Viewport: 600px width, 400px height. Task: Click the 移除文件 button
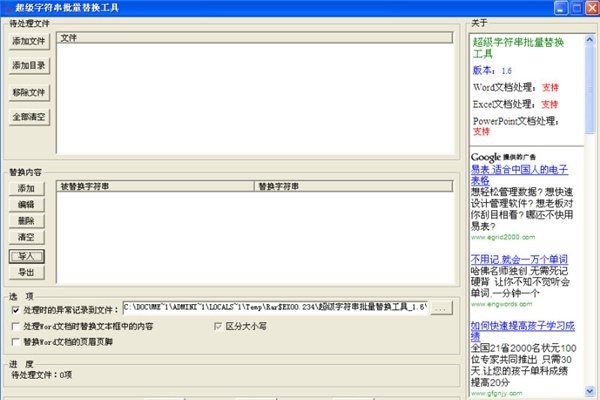tap(29, 92)
